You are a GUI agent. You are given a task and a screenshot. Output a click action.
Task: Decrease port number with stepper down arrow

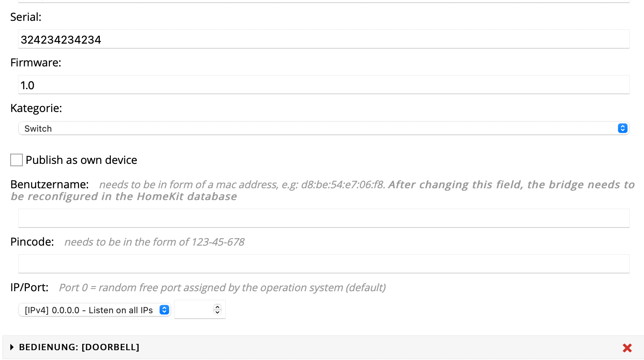point(217,313)
